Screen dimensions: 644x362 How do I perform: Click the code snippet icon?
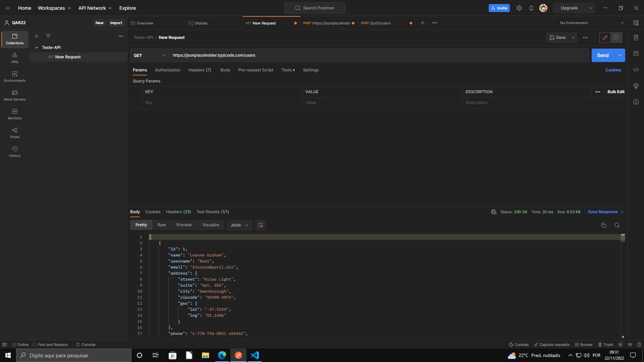click(636, 70)
